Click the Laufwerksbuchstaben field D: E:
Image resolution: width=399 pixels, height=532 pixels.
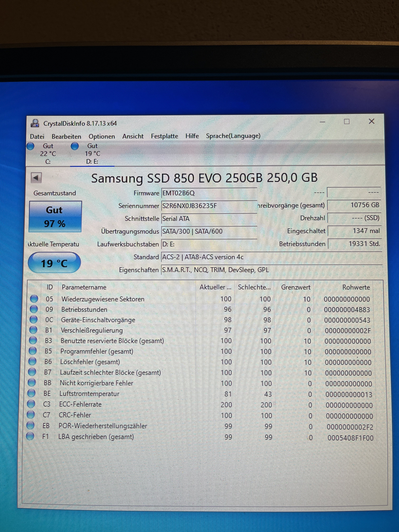click(209, 244)
